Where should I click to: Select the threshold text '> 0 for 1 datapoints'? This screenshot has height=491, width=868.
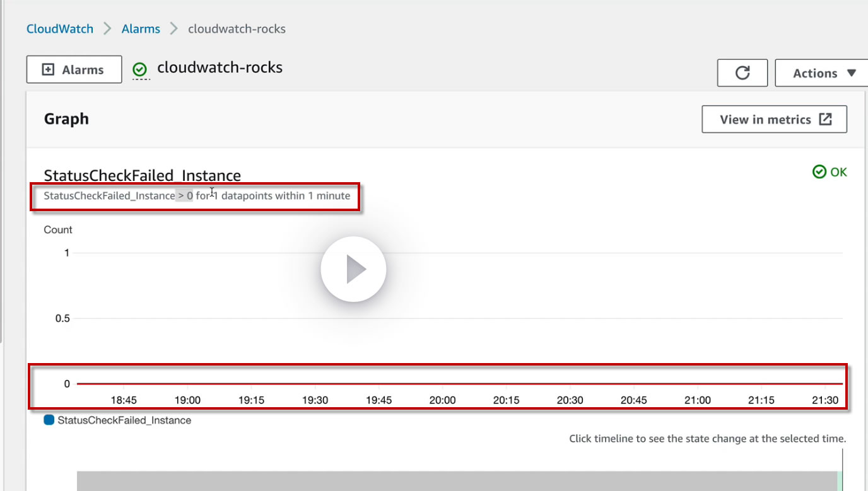[x=225, y=195]
